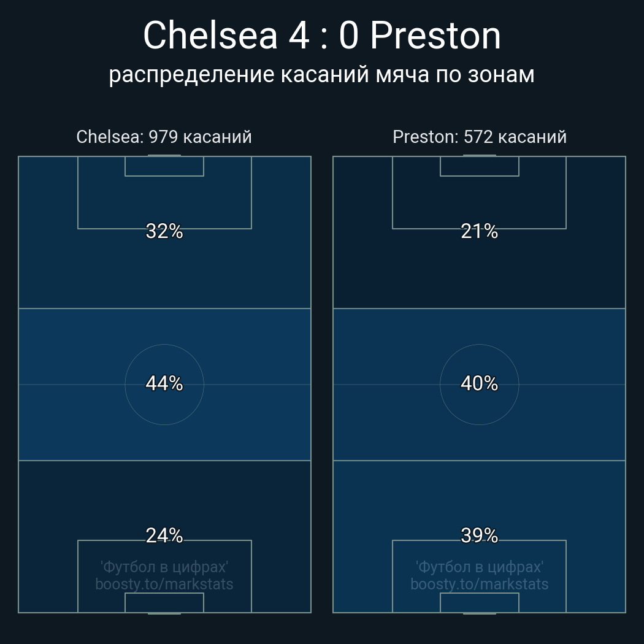The height and width of the screenshot is (644, 644).
Task: Click the bottom goal box on Chelsea's pitch
Action: click(x=164, y=603)
